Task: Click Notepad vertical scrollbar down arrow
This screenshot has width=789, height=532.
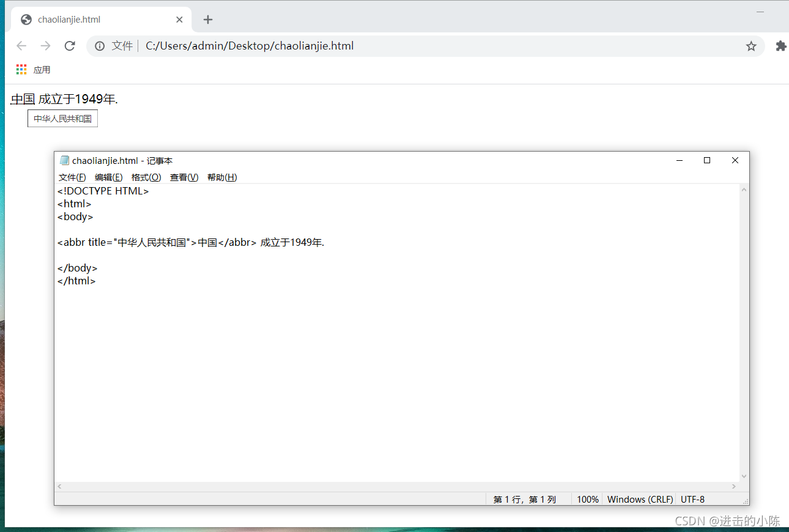Action: [x=744, y=476]
